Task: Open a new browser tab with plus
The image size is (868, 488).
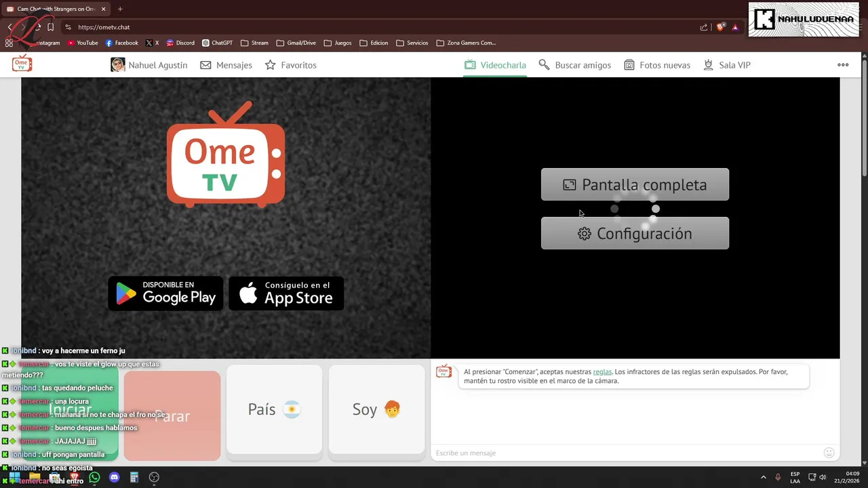Action: 120,9
